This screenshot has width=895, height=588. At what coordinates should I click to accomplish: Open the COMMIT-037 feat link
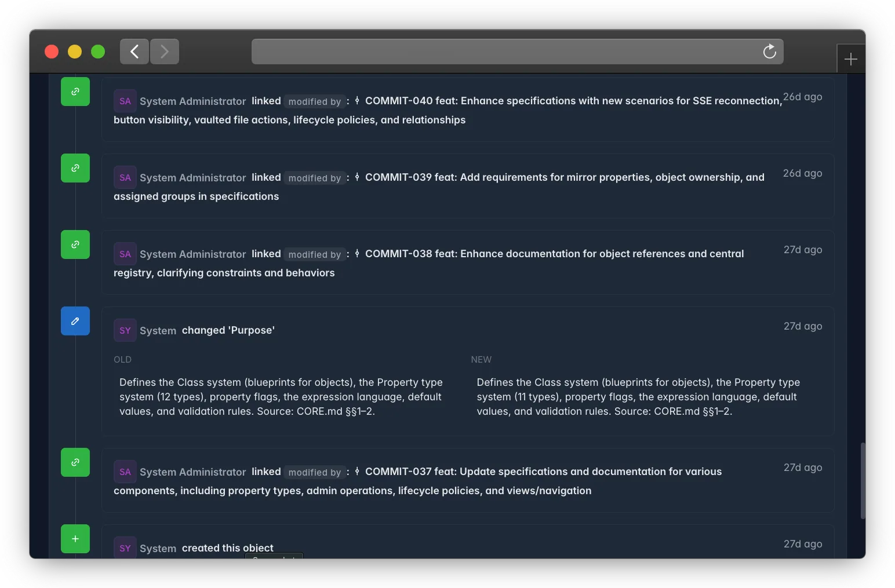418,481
